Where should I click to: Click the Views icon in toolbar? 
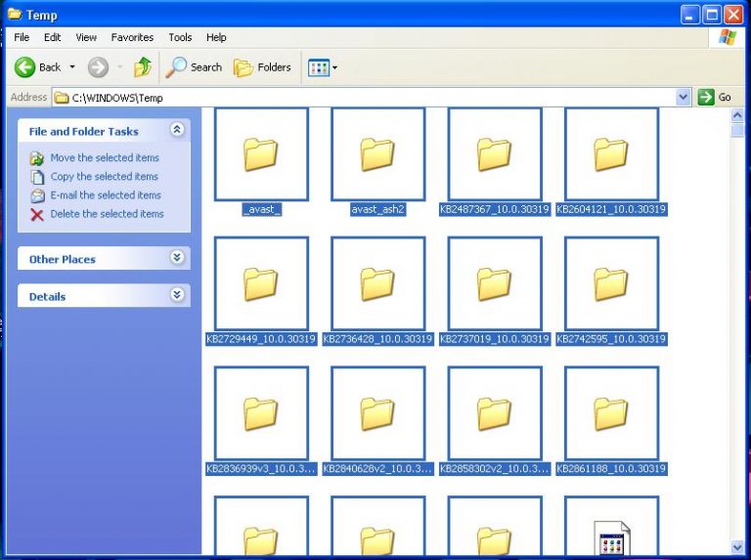pos(318,67)
